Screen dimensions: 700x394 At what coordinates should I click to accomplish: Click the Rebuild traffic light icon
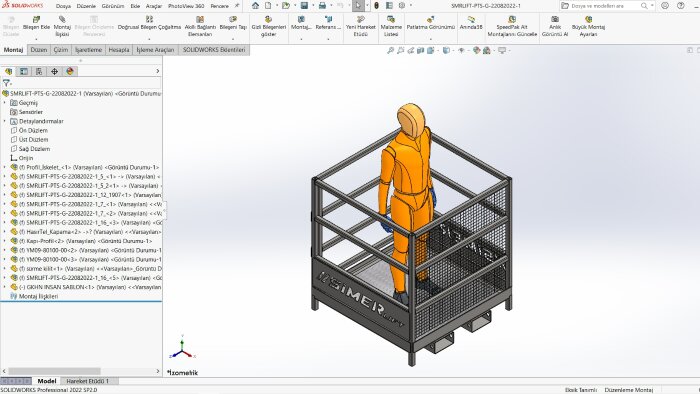click(x=376, y=5)
